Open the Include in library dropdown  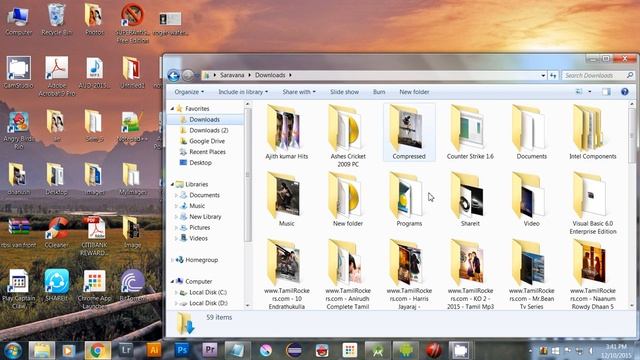(x=243, y=92)
